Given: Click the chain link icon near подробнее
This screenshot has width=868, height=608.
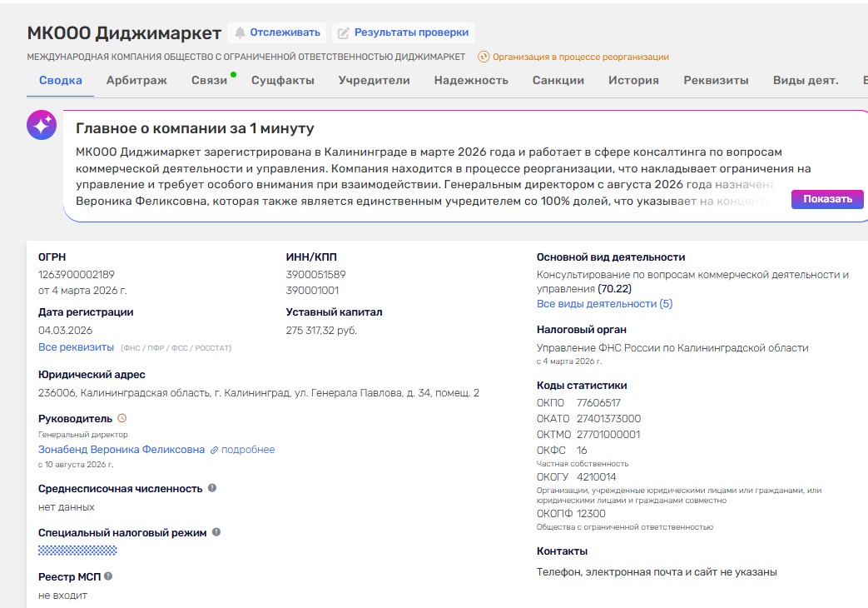Looking at the screenshot, I should point(214,450).
